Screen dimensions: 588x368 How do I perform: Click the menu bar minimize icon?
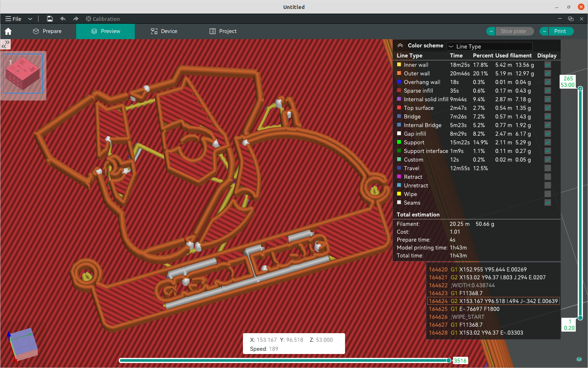tap(560, 19)
